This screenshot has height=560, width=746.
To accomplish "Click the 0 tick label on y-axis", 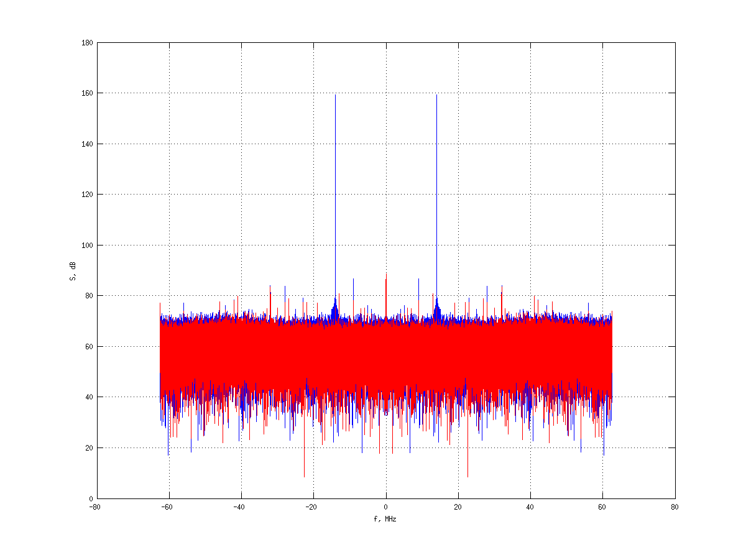I will pos(91,498).
